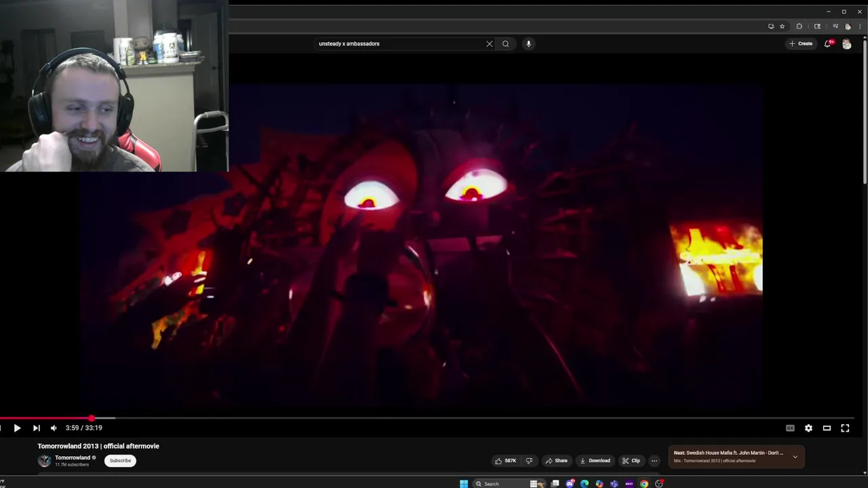Dislike the video

click(x=530, y=461)
